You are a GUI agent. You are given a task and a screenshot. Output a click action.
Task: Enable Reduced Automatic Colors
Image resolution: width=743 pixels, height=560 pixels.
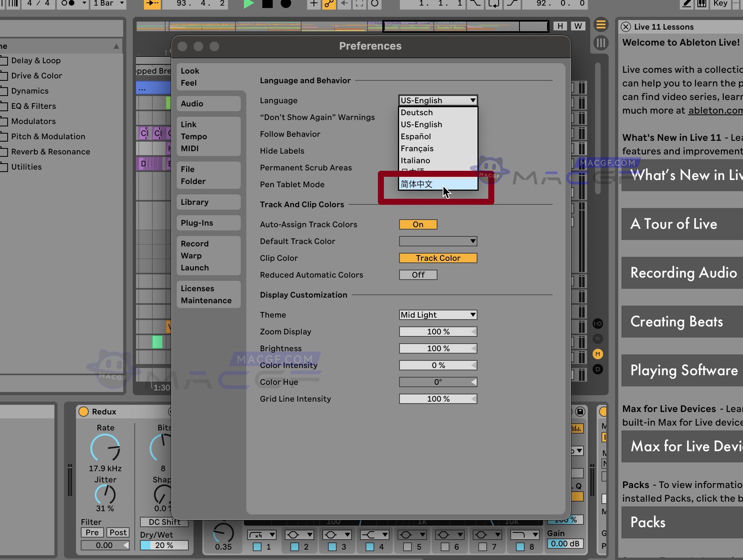pyautogui.click(x=418, y=275)
